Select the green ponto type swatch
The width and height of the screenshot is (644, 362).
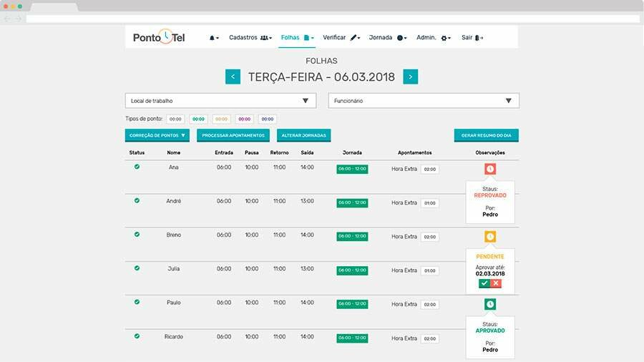coord(198,119)
